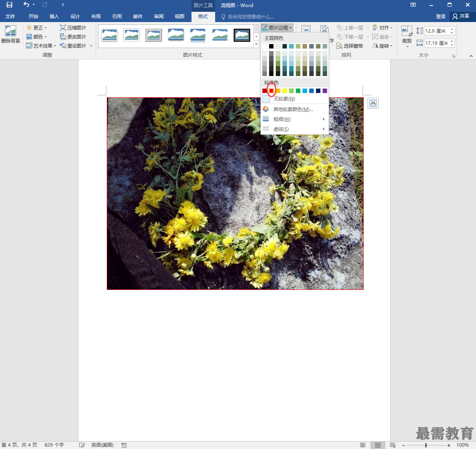476x449 pixels.
Task: Open the customize quick access toolbar dropdown
Action: [x=63, y=5]
